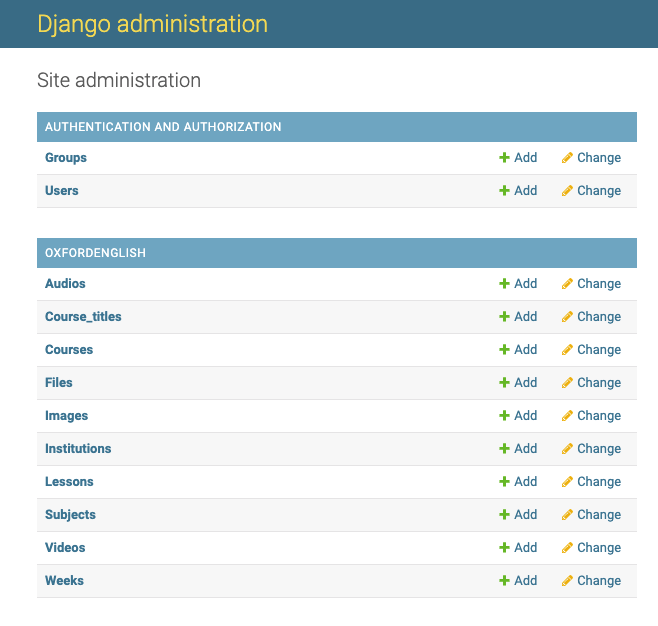Click the green plus icon for Audios
The image size is (658, 626).
tap(504, 284)
